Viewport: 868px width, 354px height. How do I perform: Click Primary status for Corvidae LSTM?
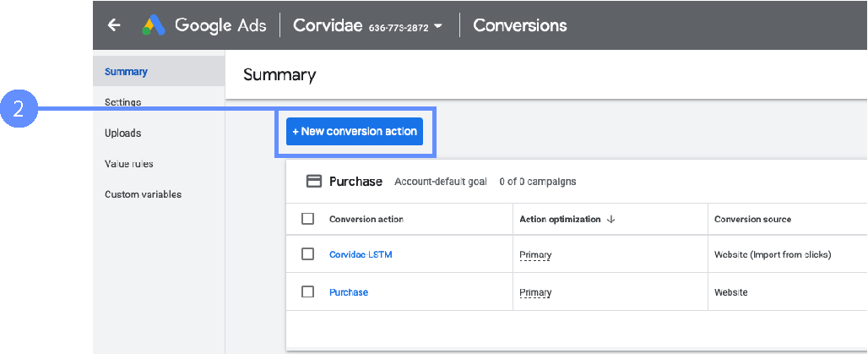coord(535,255)
